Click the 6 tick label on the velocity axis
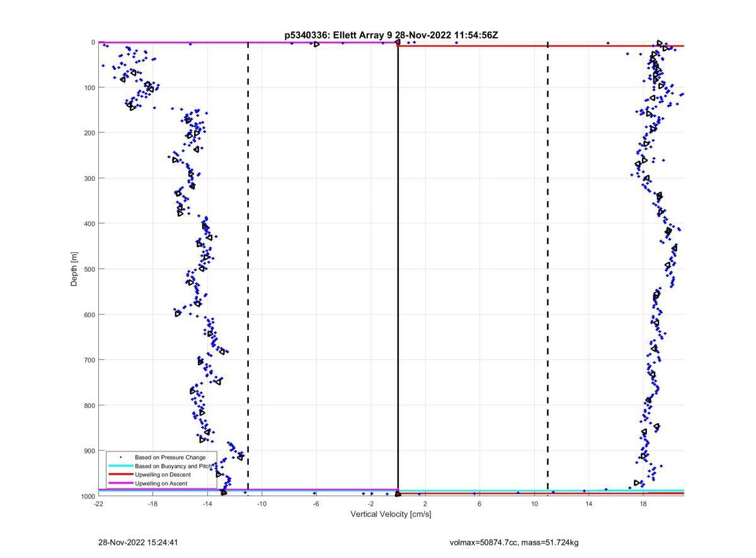 [479, 504]
